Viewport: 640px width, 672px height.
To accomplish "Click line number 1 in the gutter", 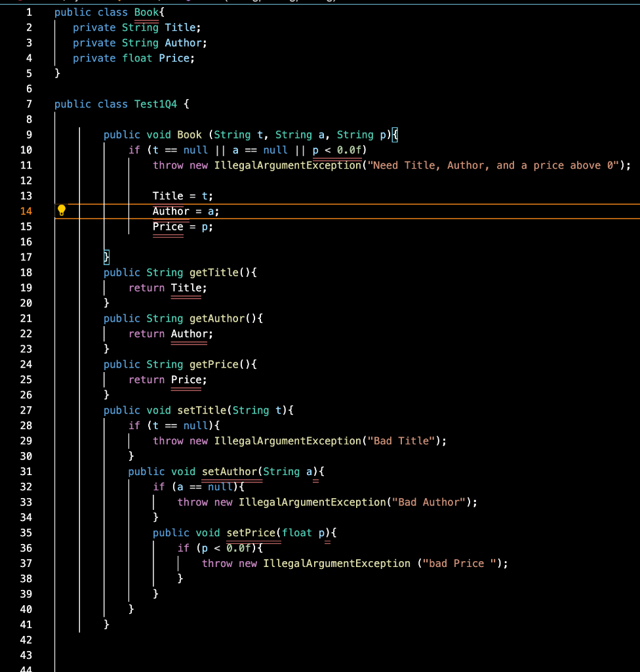I will 28,12.
